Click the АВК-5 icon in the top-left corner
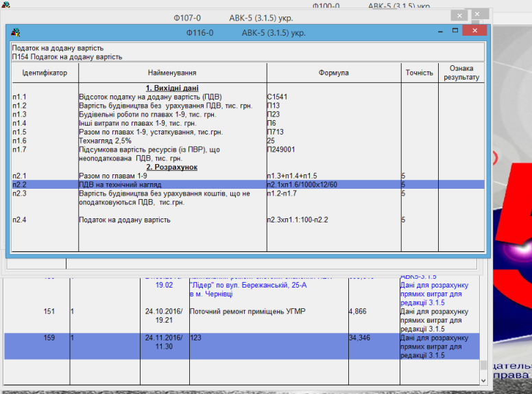The height and width of the screenshot is (394, 532). pos(5,5)
